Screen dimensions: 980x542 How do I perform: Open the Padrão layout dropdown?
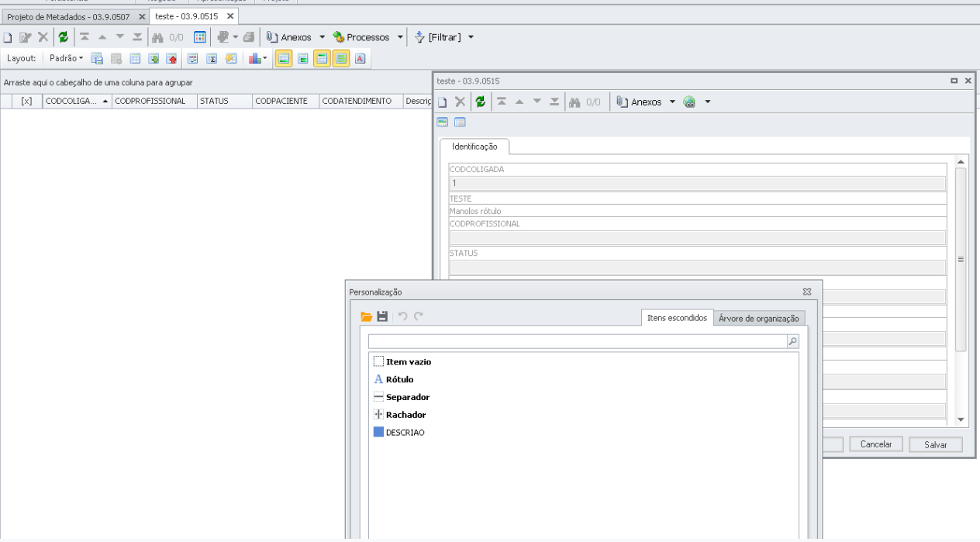pos(66,58)
